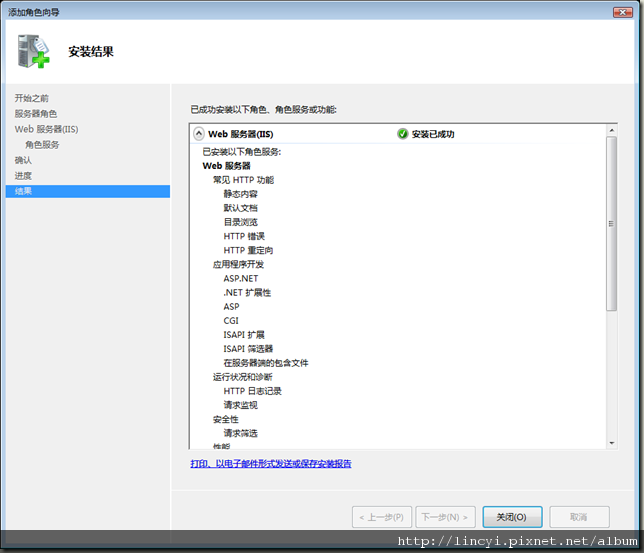Click the 在服务器端的包含文件 row
The width and height of the screenshot is (644, 553).
click(266, 363)
